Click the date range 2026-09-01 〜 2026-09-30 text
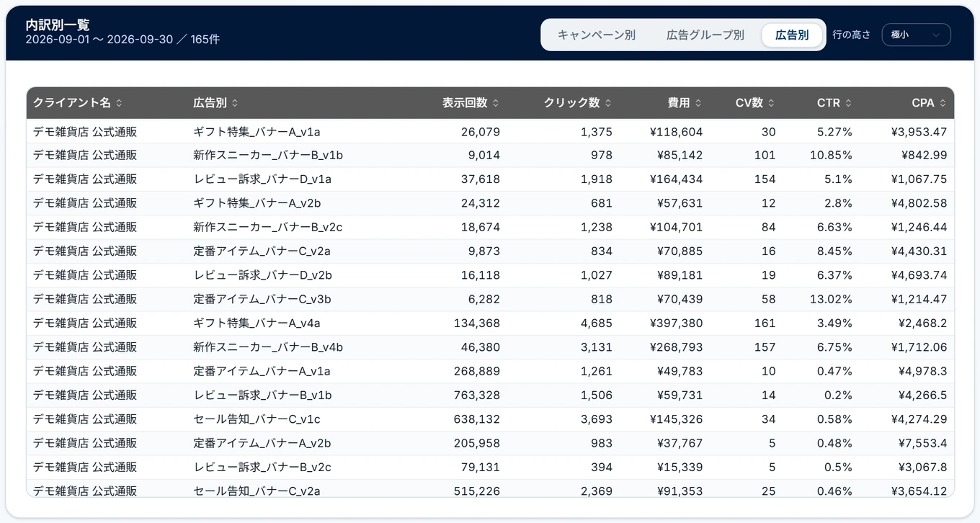The height and width of the screenshot is (523, 980). pos(99,39)
